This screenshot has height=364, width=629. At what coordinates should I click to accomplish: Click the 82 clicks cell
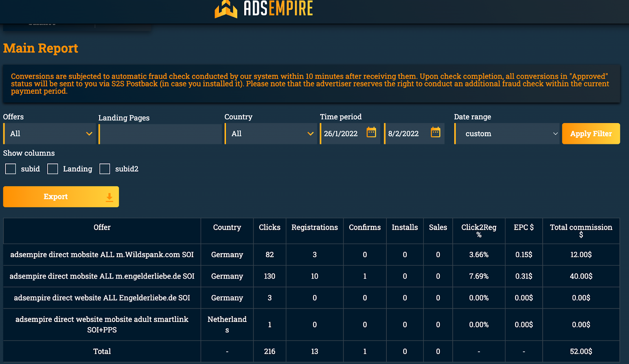pyautogui.click(x=270, y=254)
